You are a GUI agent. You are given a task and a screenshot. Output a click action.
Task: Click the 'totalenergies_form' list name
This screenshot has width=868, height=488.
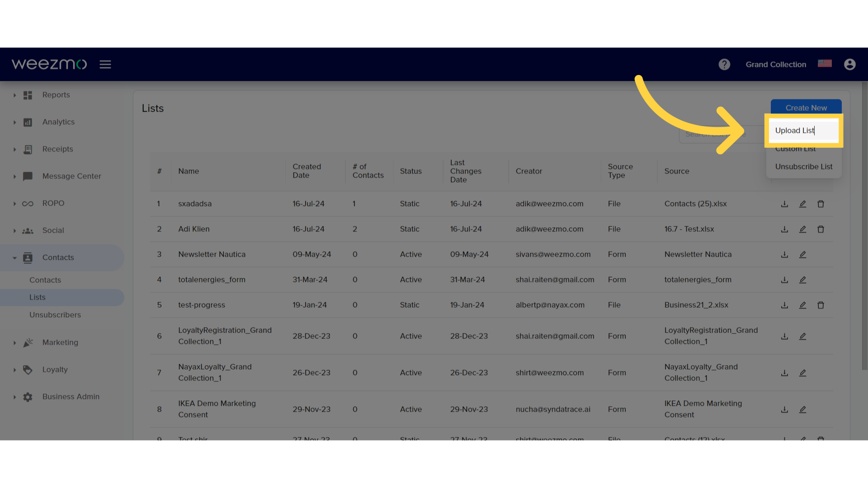coord(212,280)
